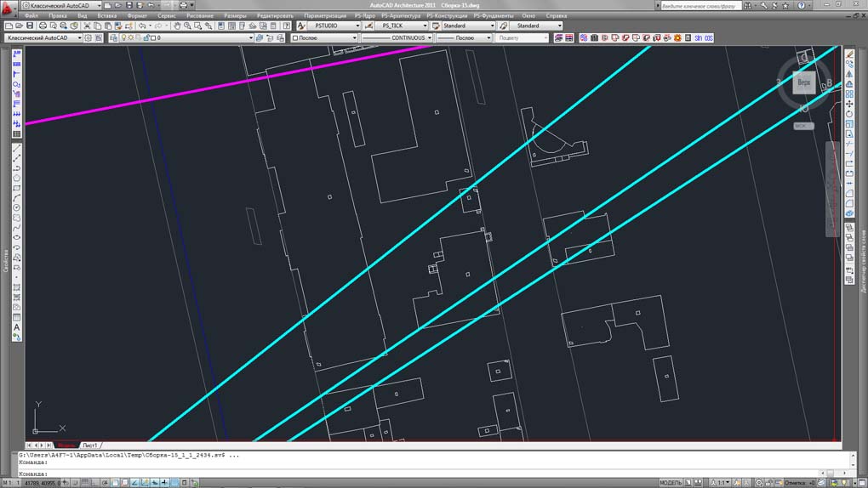
Task: Click the dimension style icon beside PS_TICK
Action: click(368, 26)
